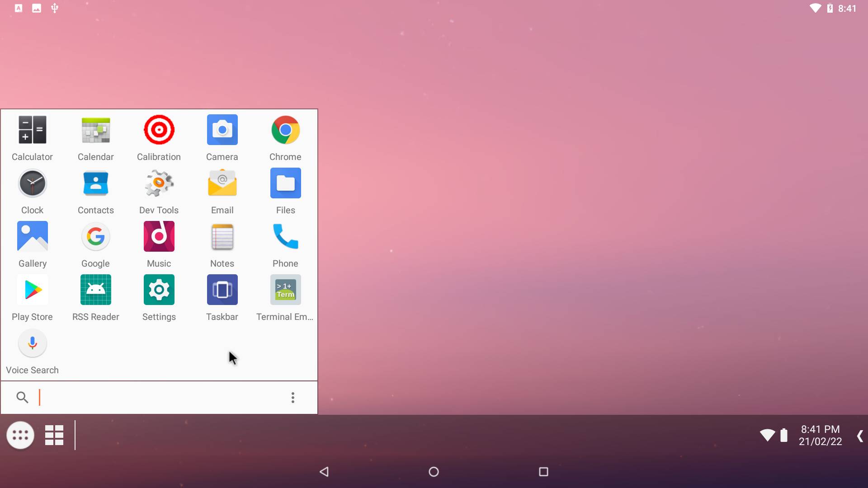Click the app grid toggle button

point(54,435)
